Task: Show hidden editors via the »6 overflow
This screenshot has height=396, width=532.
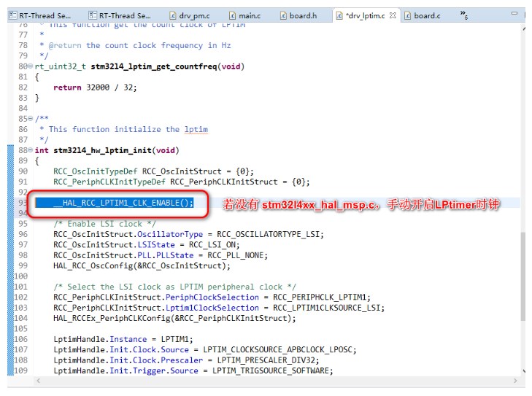Action: pos(465,15)
